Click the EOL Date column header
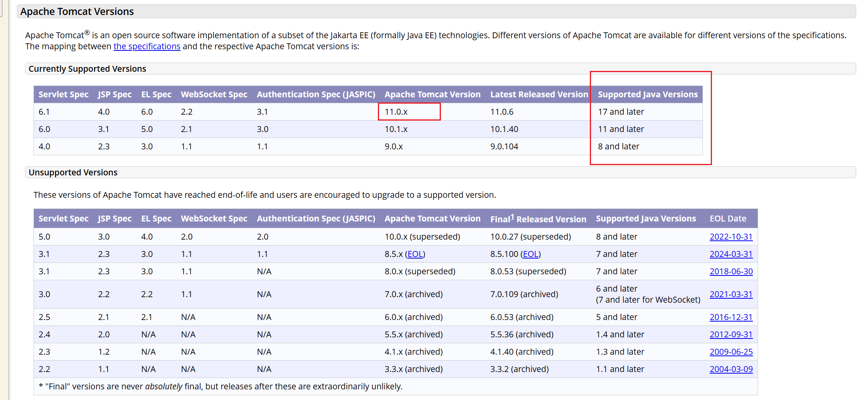This screenshot has width=868, height=400. point(728,219)
